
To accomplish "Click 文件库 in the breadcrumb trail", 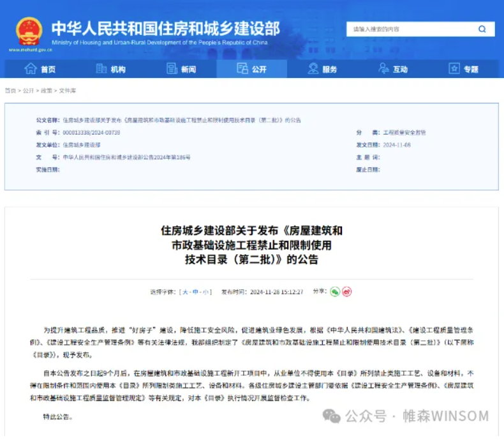I will [x=67, y=91].
